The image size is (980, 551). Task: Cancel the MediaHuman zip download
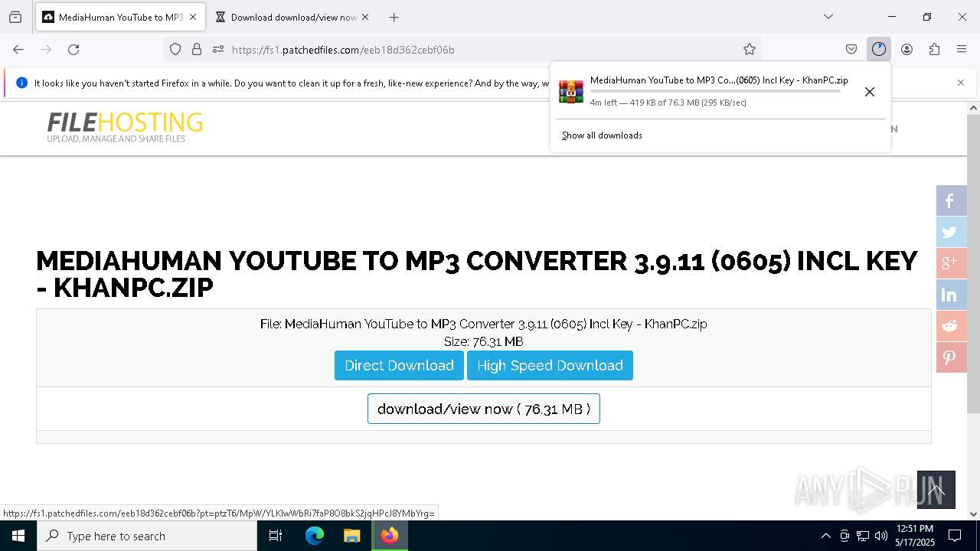870,92
